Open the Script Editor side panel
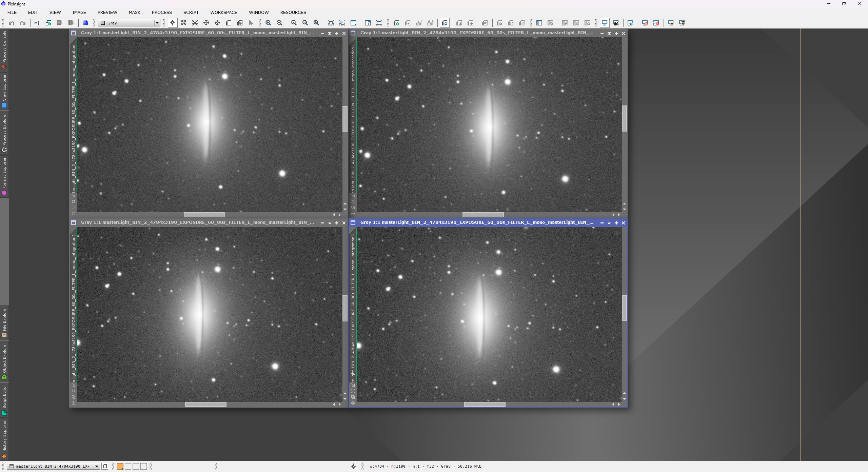This screenshot has height=472, width=868. click(4, 400)
